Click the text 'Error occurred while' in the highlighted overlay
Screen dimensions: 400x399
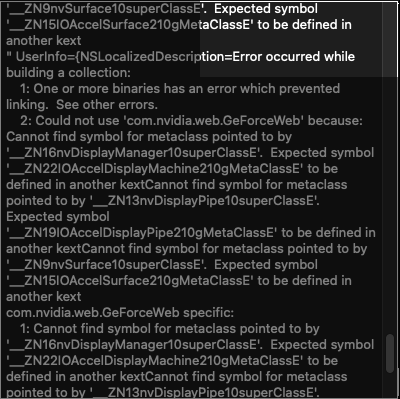pyautogui.click(x=294, y=57)
